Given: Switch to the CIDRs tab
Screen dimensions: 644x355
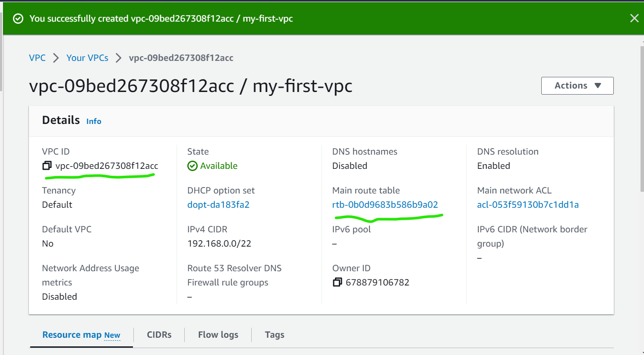Looking at the screenshot, I should [159, 335].
